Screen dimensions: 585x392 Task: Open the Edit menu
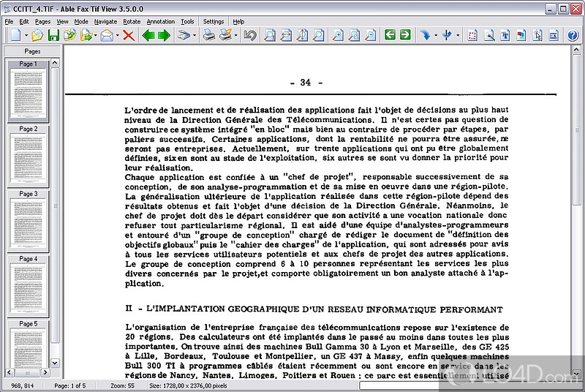point(24,22)
